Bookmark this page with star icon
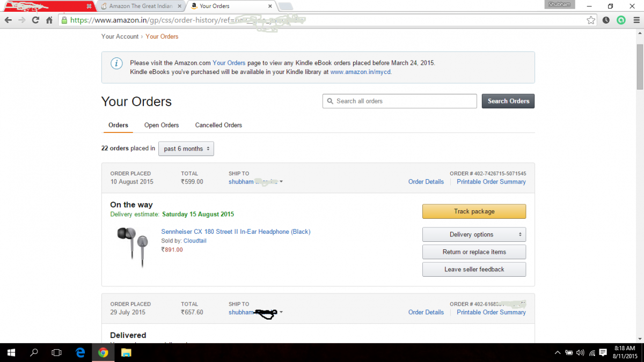644x362 pixels. click(591, 20)
